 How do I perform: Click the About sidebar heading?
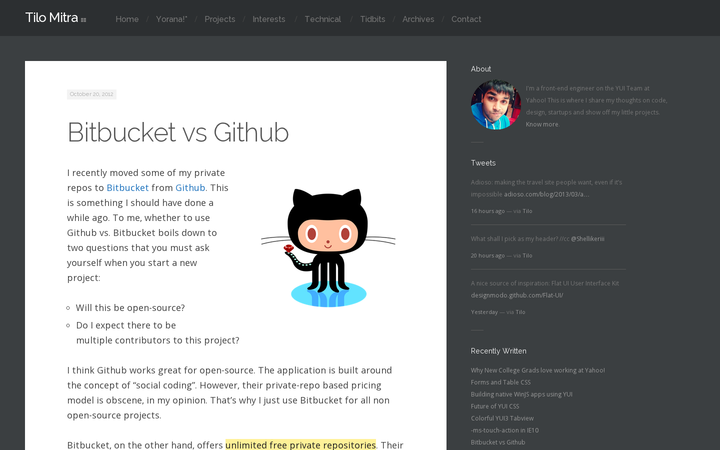(x=481, y=69)
